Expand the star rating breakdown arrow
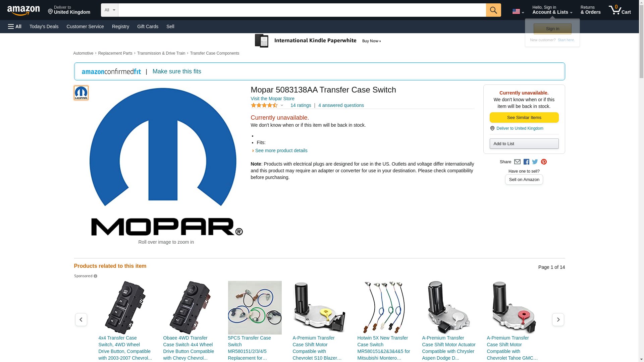 (282, 106)
